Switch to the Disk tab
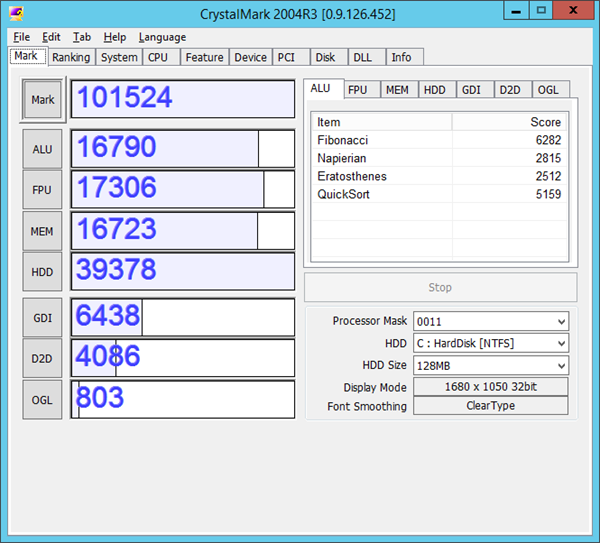The width and height of the screenshot is (600, 543). 329,57
